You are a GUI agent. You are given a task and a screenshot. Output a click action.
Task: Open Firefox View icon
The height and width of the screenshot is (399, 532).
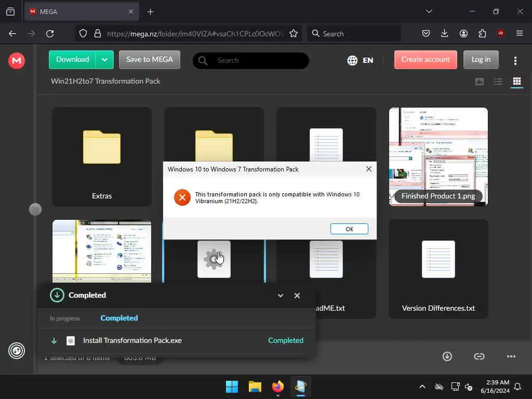10,12
